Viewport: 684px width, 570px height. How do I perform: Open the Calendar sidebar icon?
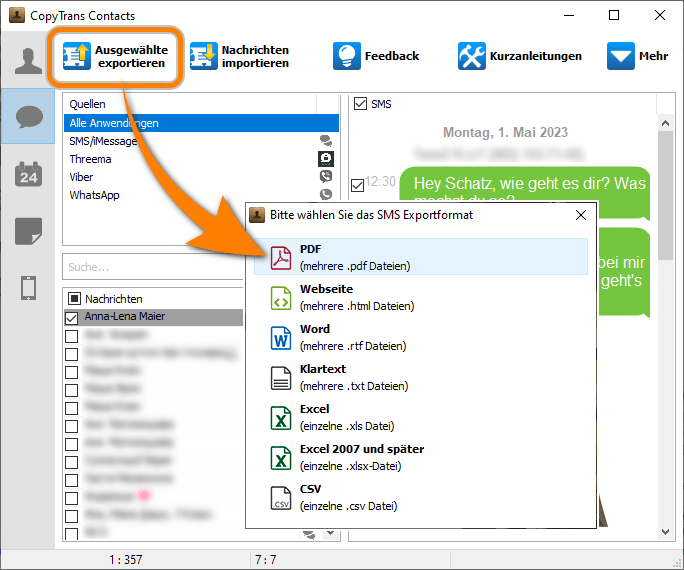point(28,174)
